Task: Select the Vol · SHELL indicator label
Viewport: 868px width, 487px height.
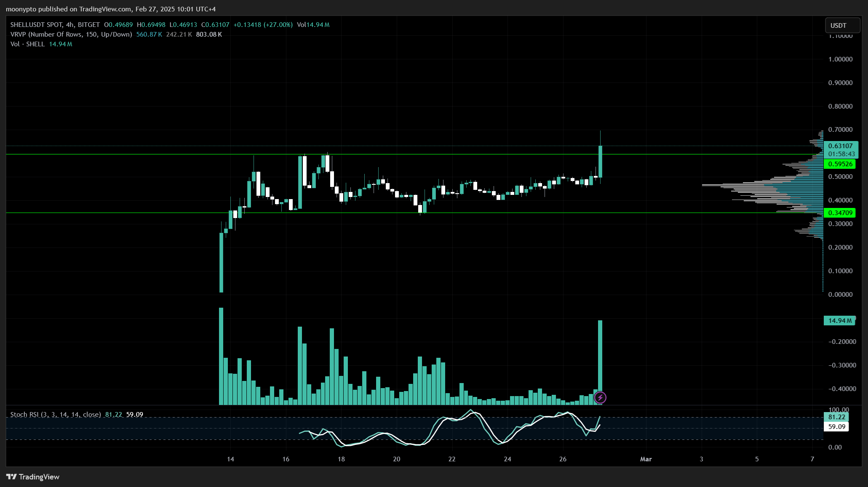Action: click(x=27, y=44)
